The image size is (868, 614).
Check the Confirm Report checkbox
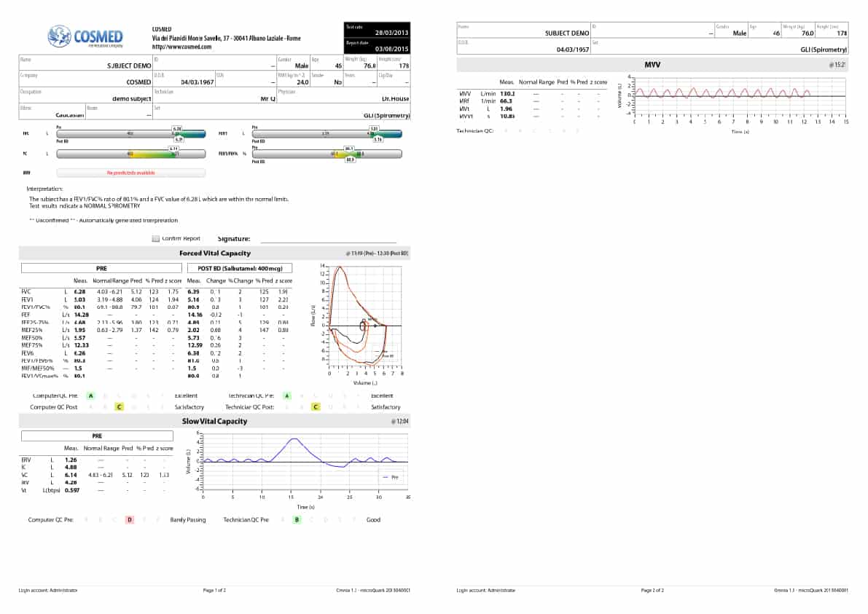pyautogui.click(x=155, y=237)
